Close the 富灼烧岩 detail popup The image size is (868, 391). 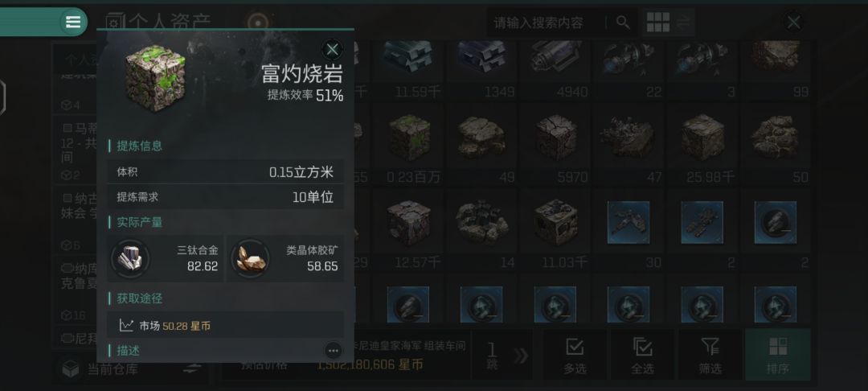pos(332,50)
